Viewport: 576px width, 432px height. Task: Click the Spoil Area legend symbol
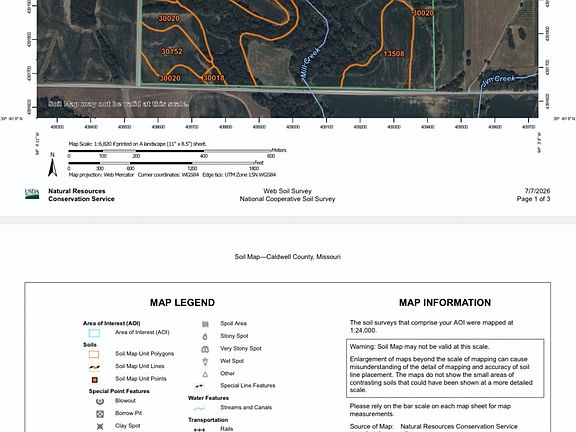tap(205, 324)
